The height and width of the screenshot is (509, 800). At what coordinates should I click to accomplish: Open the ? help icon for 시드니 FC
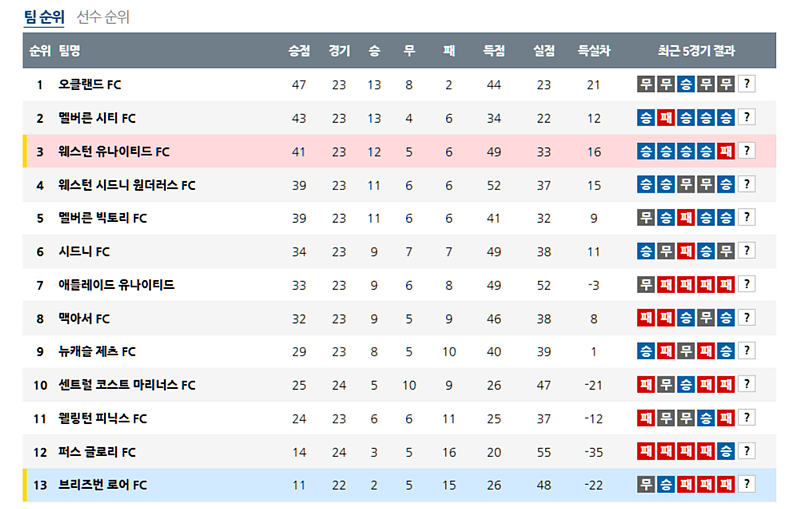tap(746, 251)
